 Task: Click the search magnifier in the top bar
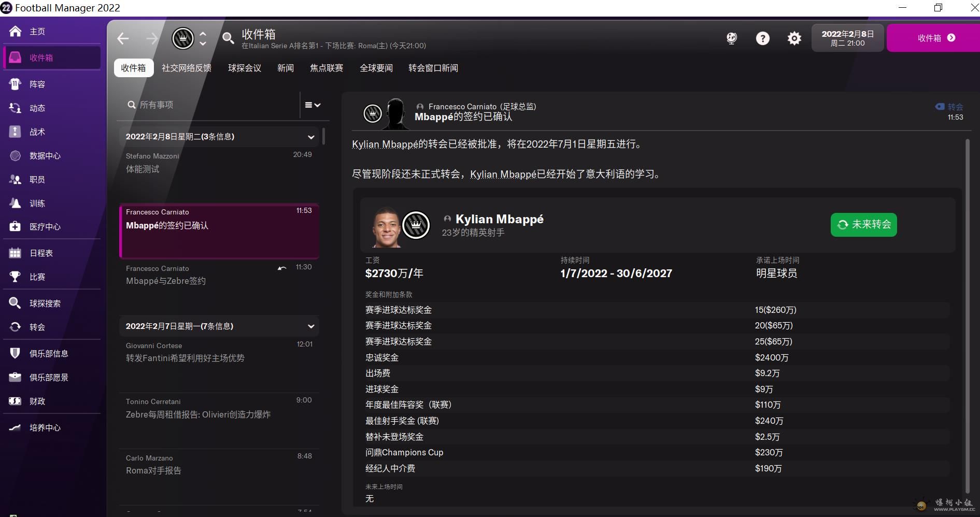[228, 38]
